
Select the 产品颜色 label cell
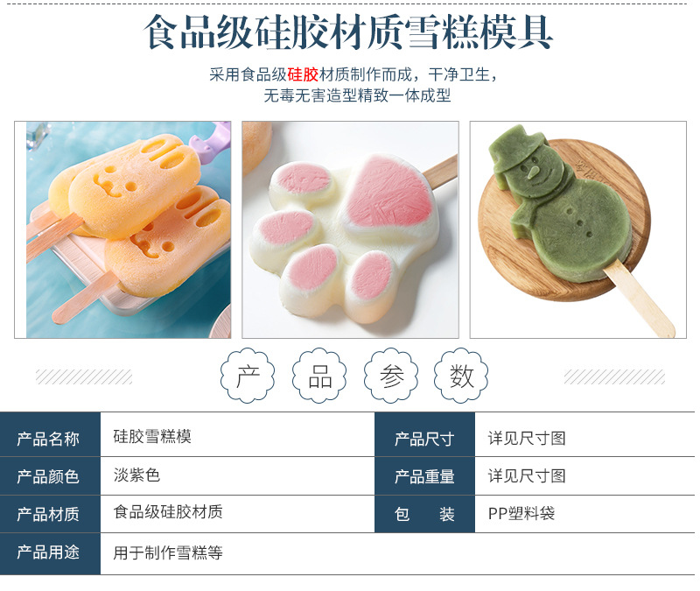point(50,476)
